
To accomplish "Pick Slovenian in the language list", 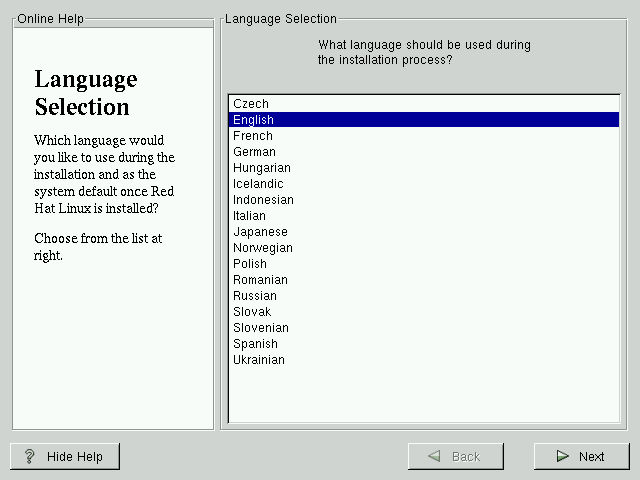I will [261, 328].
